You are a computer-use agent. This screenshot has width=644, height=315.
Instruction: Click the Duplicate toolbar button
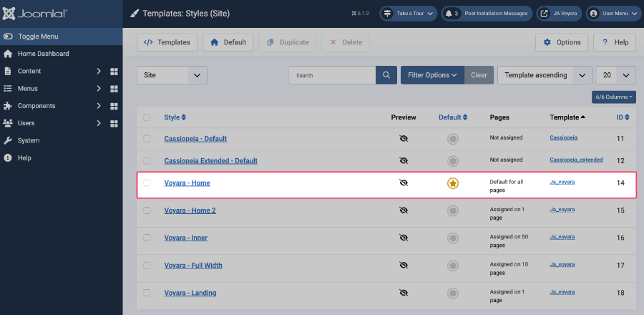[288, 42]
